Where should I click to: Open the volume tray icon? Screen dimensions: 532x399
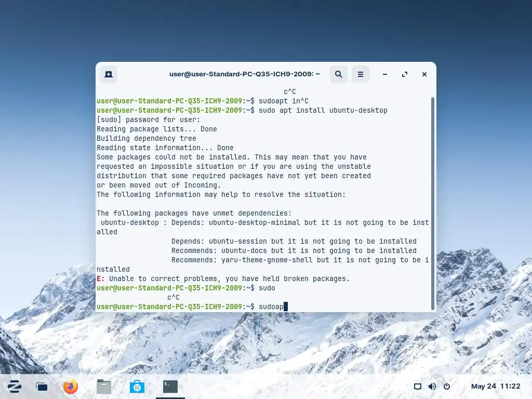[x=432, y=387]
